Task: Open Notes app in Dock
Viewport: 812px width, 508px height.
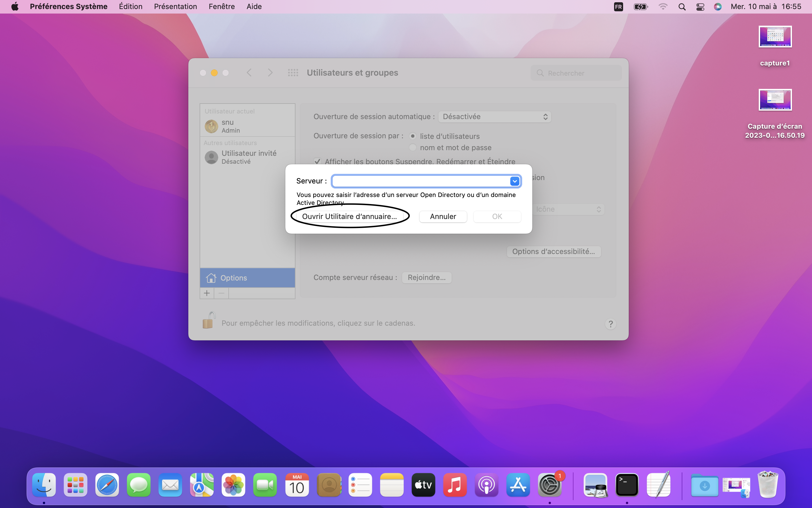Action: (x=392, y=485)
